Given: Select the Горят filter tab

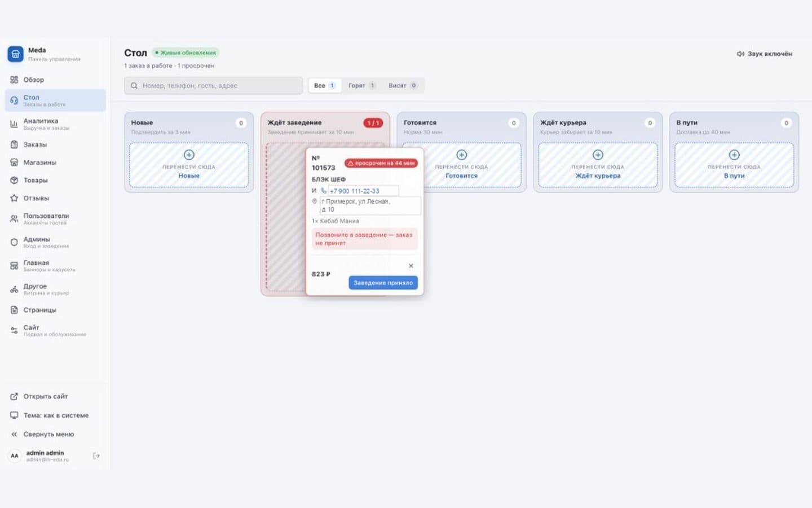Looking at the screenshot, I should [x=361, y=86].
